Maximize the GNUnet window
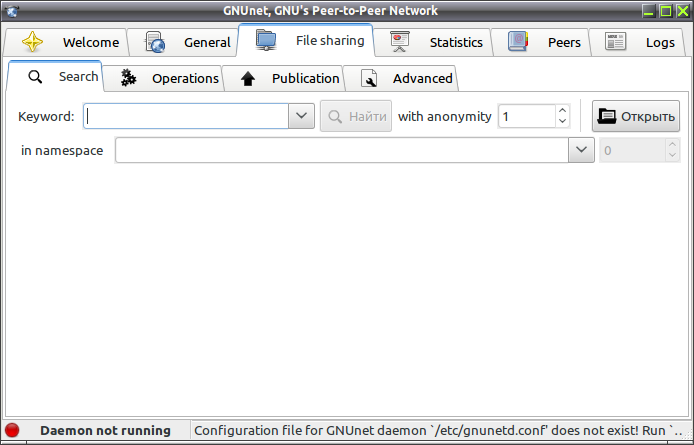This screenshot has width=694, height=445. [x=666, y=11]
